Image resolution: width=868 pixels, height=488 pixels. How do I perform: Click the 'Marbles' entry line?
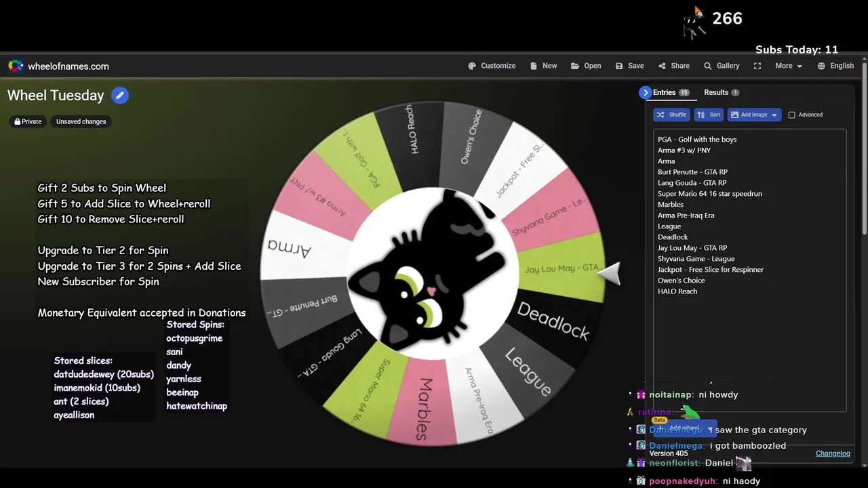tap(671, 205)
